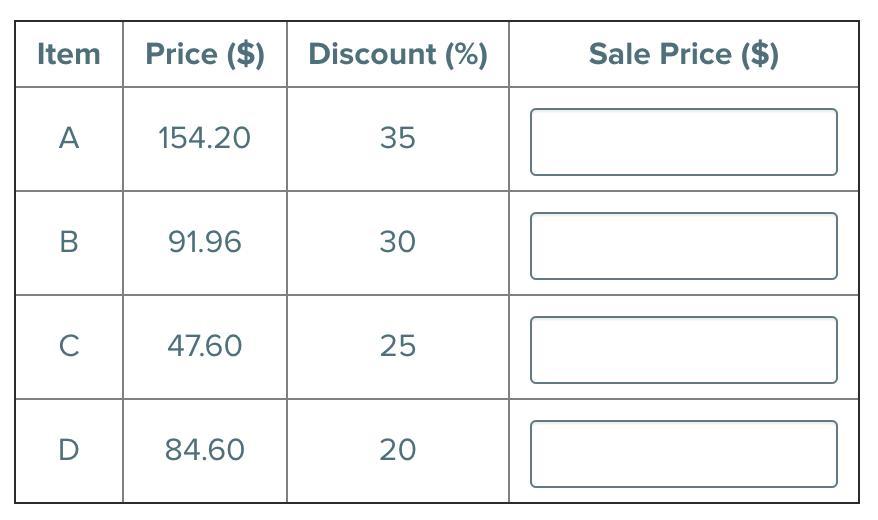The image size is (878, 520).
Task: Select the price value 84.60
Action: pyautogui.click(x=205, y=450)
